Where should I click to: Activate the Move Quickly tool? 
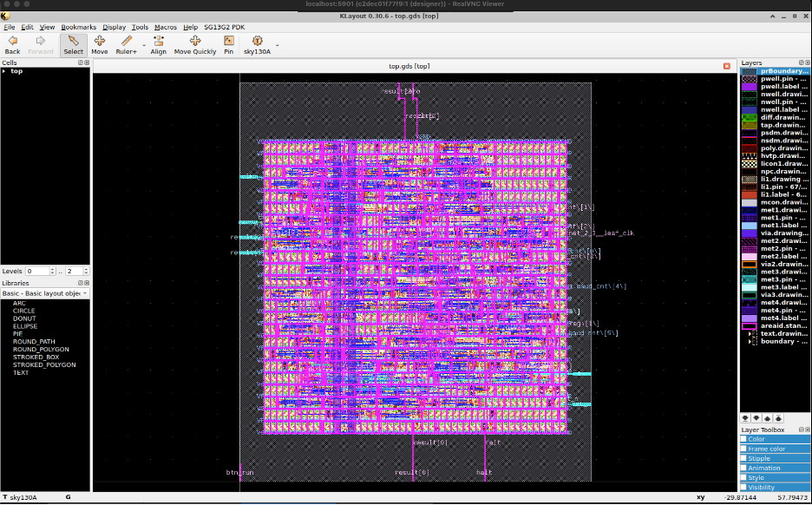(194, 44)
